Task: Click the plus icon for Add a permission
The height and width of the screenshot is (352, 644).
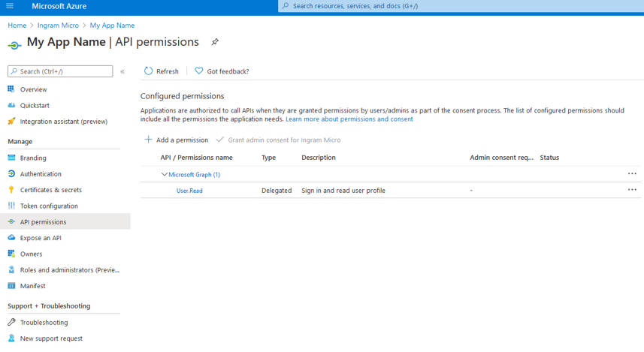Action: (x=148, y=140)
